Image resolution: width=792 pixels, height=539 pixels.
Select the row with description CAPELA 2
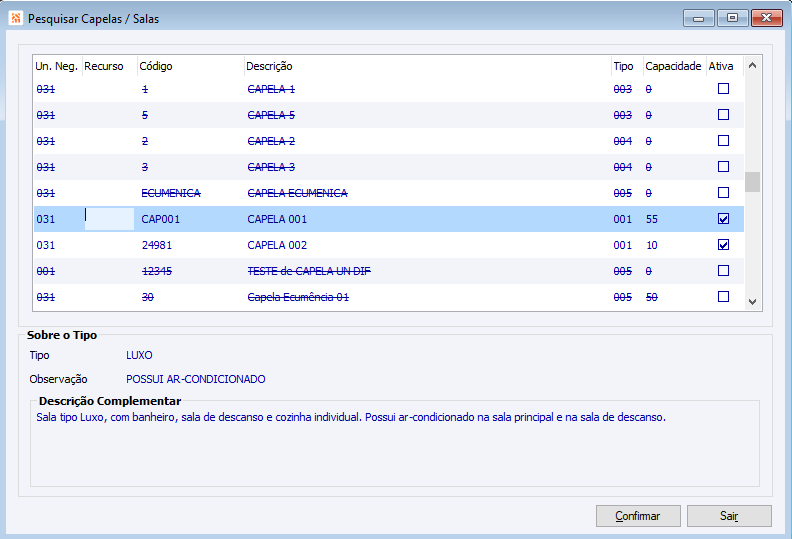[388, 141]
